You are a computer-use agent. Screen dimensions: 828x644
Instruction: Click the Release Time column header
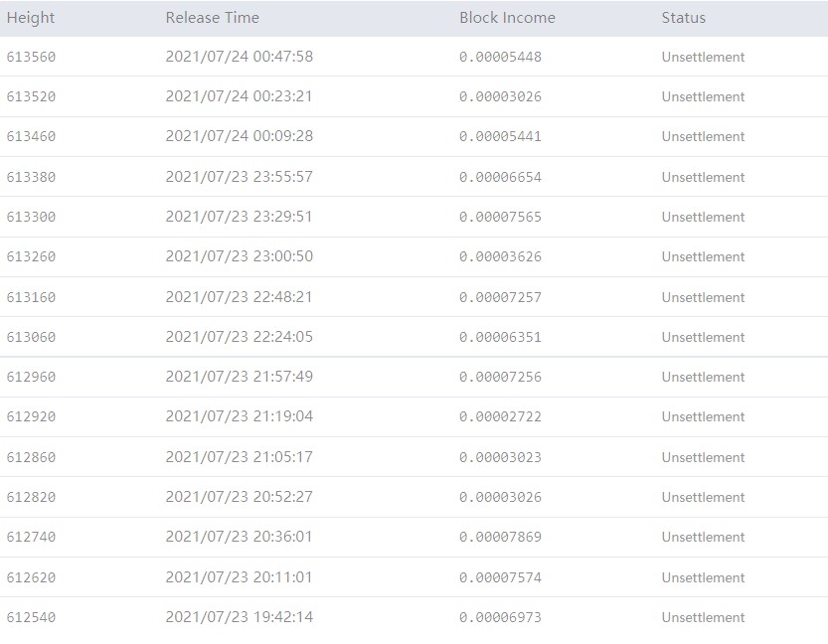click(x=213, y=18)
